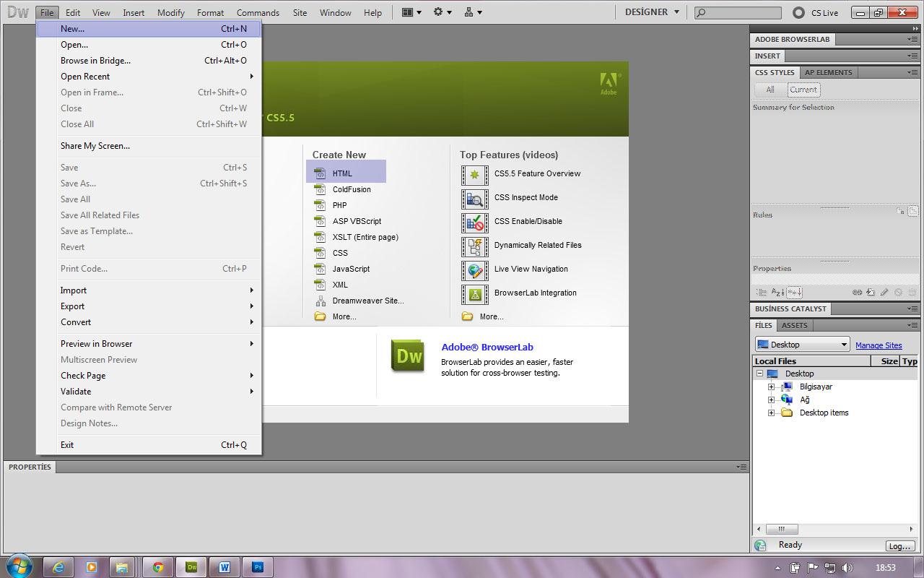Click the BrowserLab Integration video icon

tap(474, 294)
